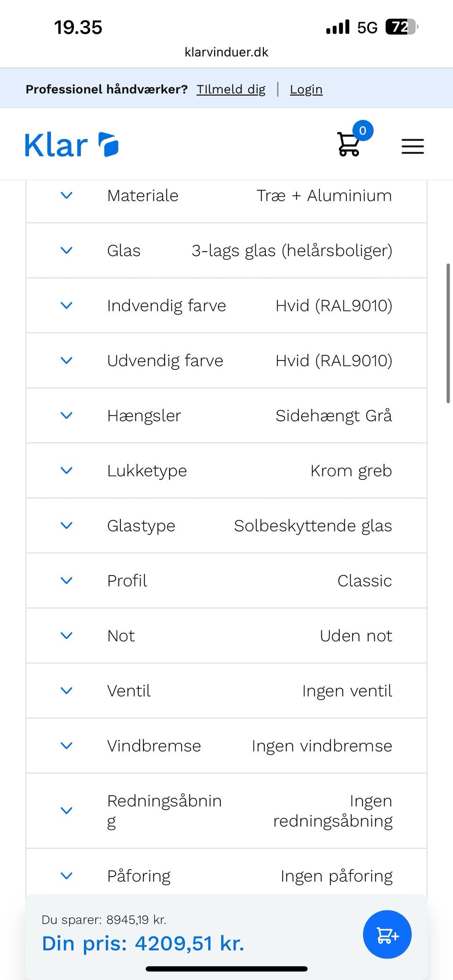Expand the Materiale chevron
Image resolution: width=453 pixels, height=980 pixels.
point(67,195)
